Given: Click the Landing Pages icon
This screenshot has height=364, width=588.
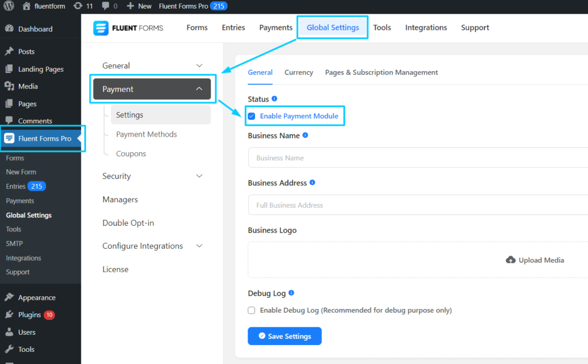Looking at the screenshot, I should pos(9,69).
